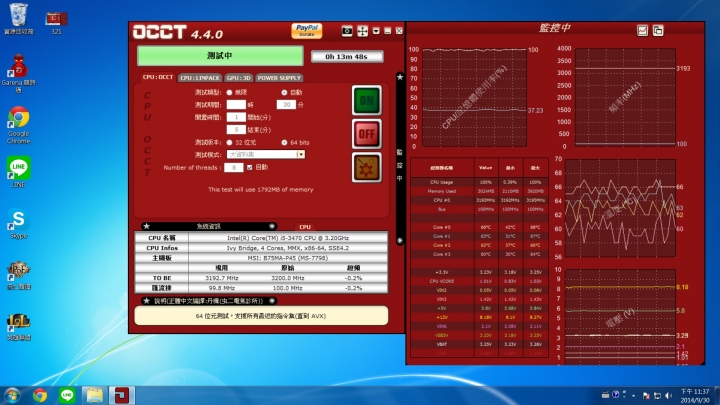Image resolution: width=720 pixels, height=405 pixels.
Task: Click the temperature graph
Action: (x=620, y=208)
